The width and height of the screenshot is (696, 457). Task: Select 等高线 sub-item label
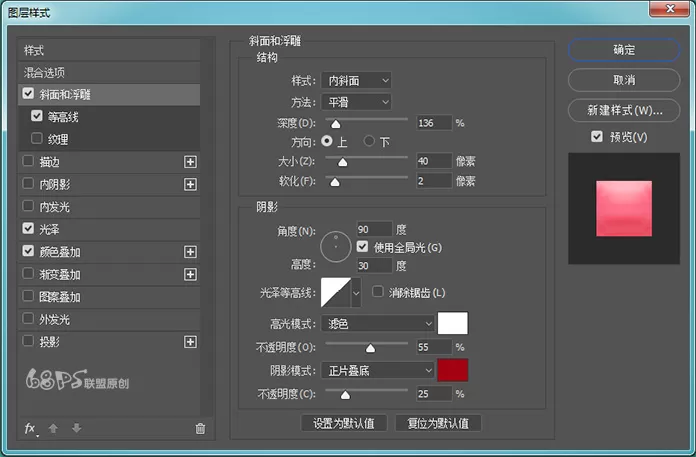coord(63,117)
